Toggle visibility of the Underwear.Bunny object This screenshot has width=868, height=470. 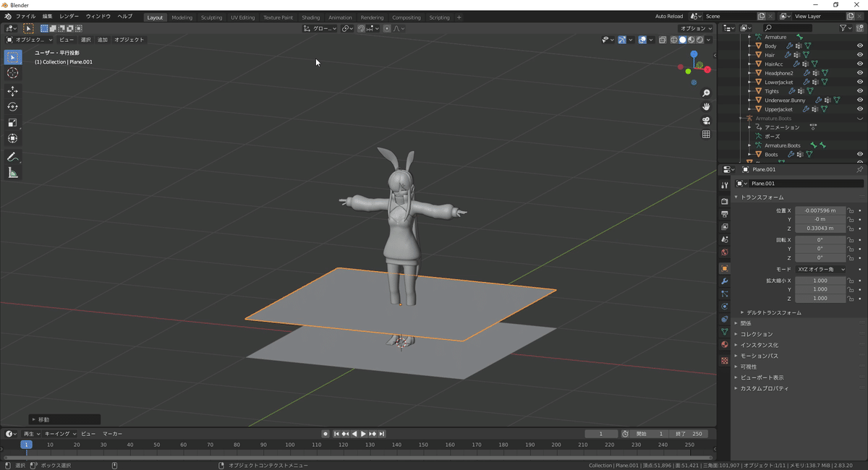pyautogui.click(x=860, y=100)
